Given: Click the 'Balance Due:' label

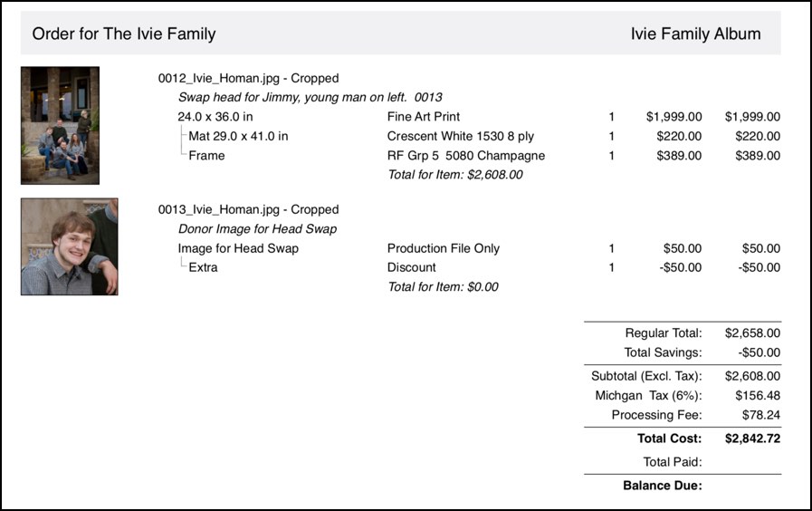Looking at the screenshot, I should point(663,486).
